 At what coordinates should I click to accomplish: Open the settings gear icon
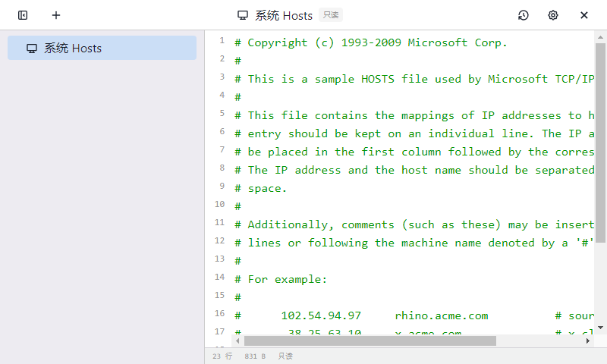point(553,15)
